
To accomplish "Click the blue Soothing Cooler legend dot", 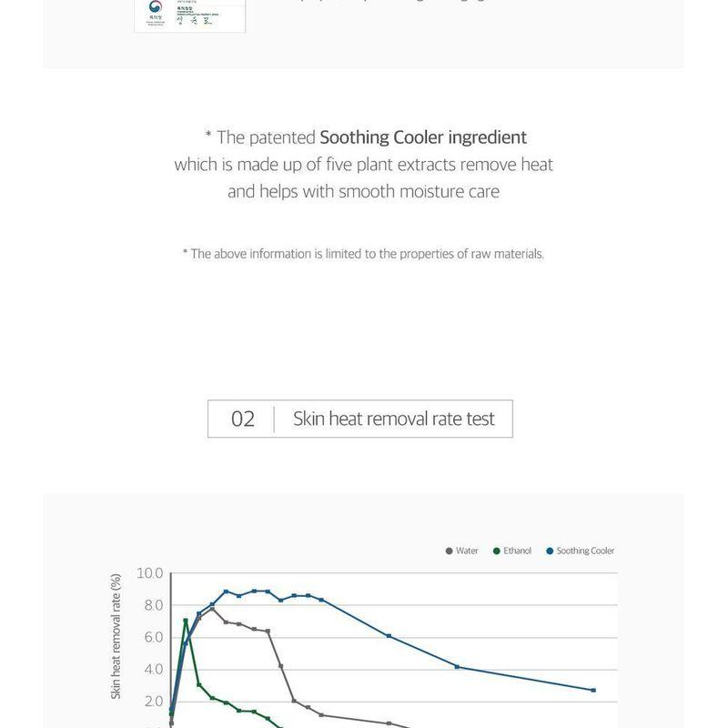I will click(x=550, y=551).
